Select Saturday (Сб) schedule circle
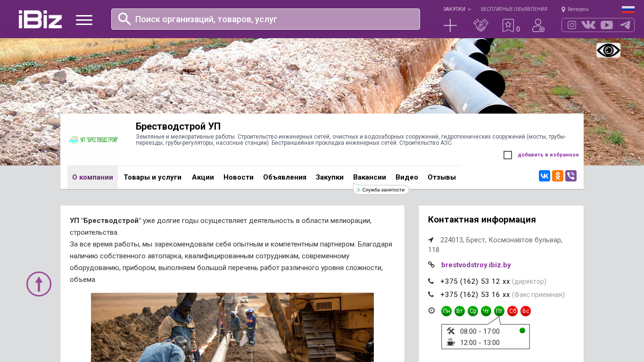This screenshot has width=644, height=362. click(512, 311)
